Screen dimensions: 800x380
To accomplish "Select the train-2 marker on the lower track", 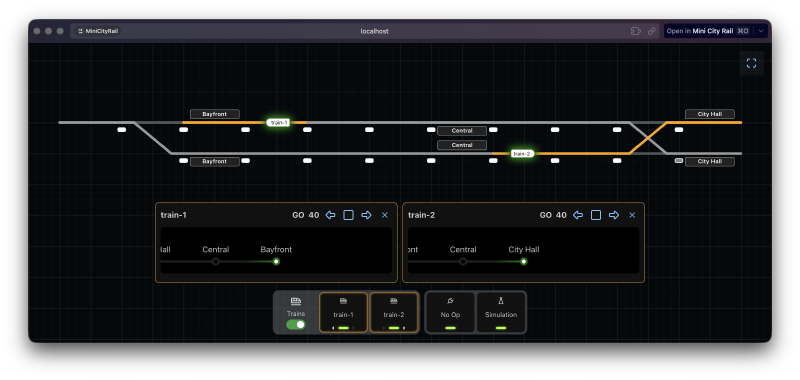I will pyautogui.click(x=522, y=154).
